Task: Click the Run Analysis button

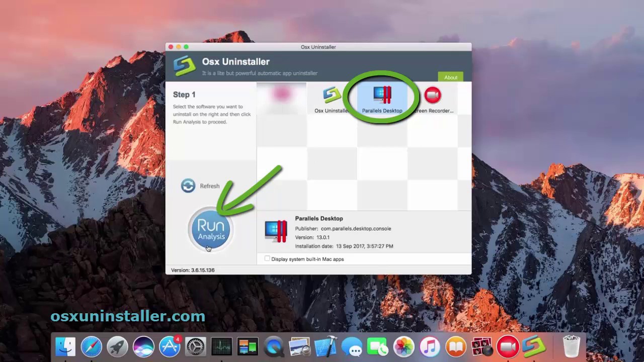Action: 210,229
